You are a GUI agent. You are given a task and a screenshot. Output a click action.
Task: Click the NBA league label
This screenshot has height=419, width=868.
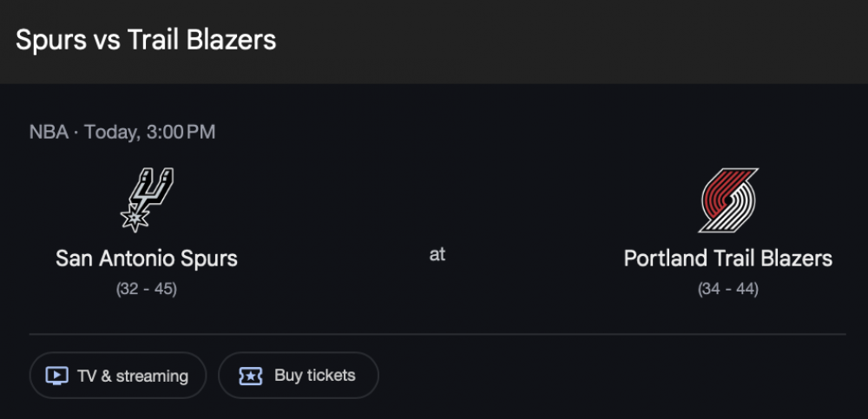48,133
